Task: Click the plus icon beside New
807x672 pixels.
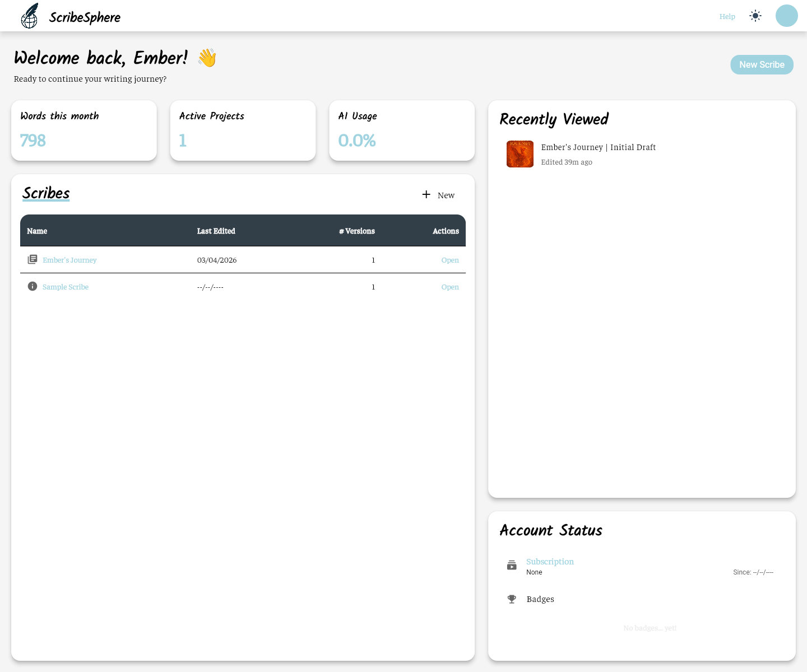Action: [x=426, y=194]
